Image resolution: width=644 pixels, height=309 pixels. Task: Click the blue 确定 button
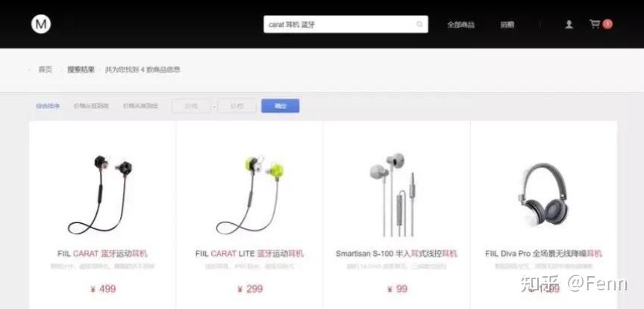tap(280, 106)
